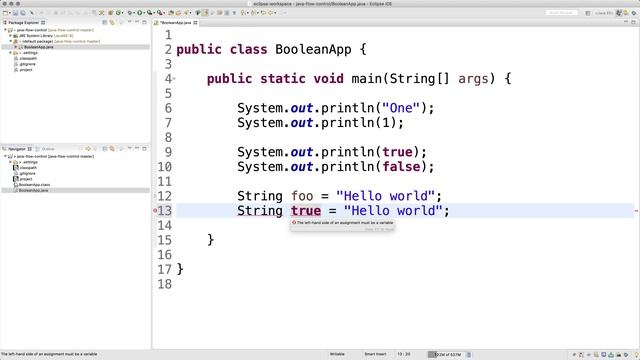The image size is (640, 360).
Task: Maximize the editor area
Action: click(633, 22)
